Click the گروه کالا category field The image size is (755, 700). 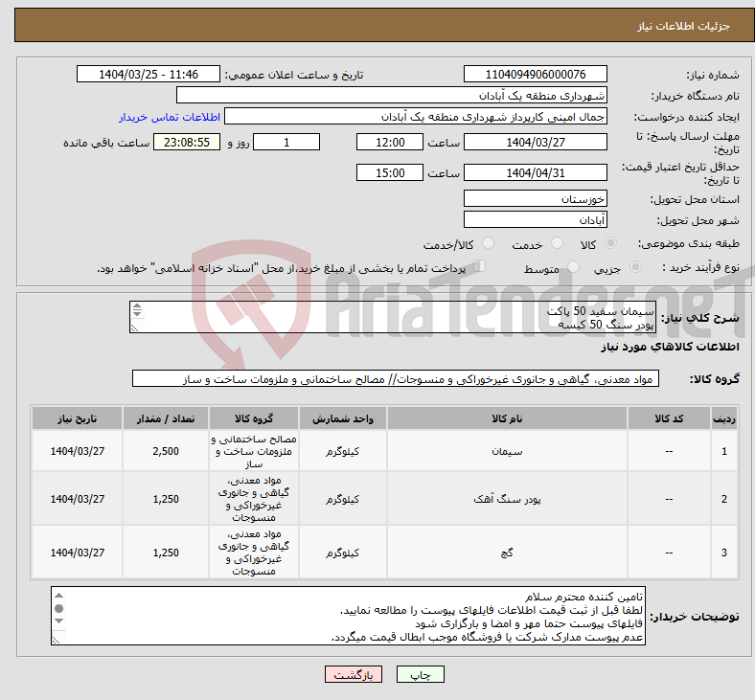tap(396, 379)
